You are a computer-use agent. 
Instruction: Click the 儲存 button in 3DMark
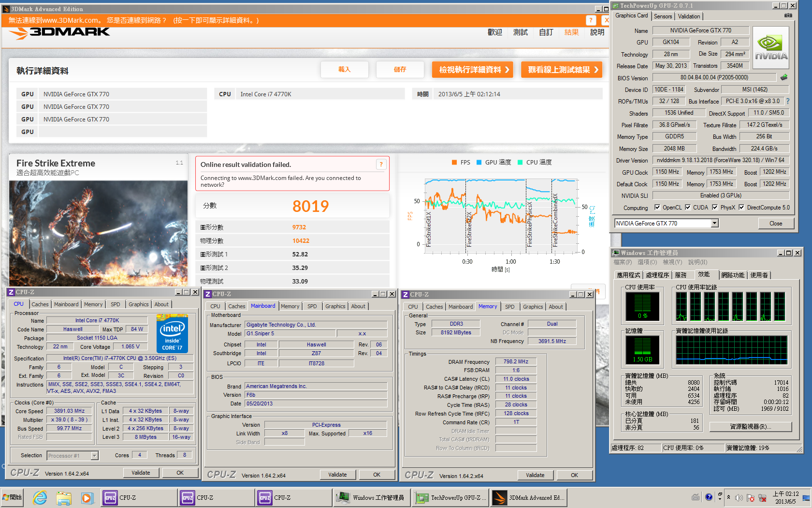click(400, 70)
